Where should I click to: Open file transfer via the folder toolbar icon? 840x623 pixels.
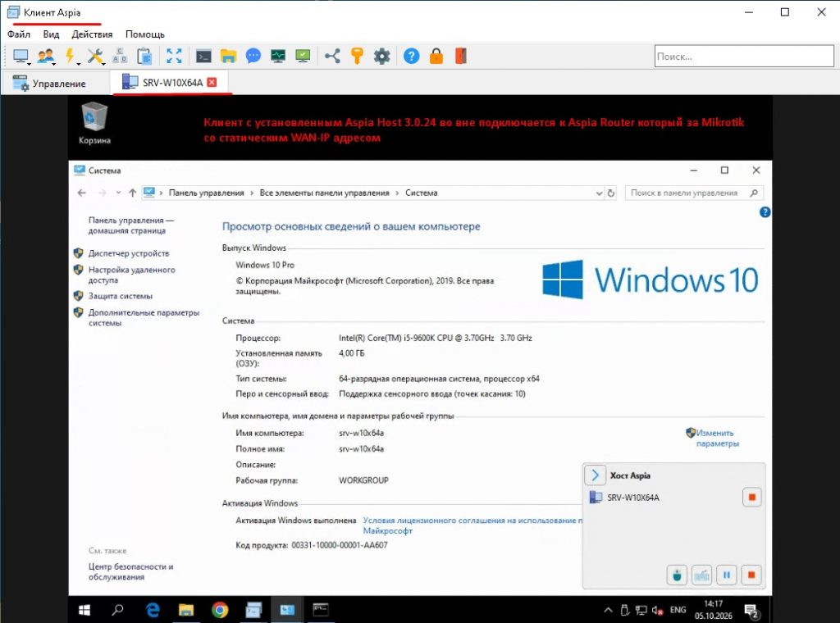pyautogui.click(x=228, y=56)
